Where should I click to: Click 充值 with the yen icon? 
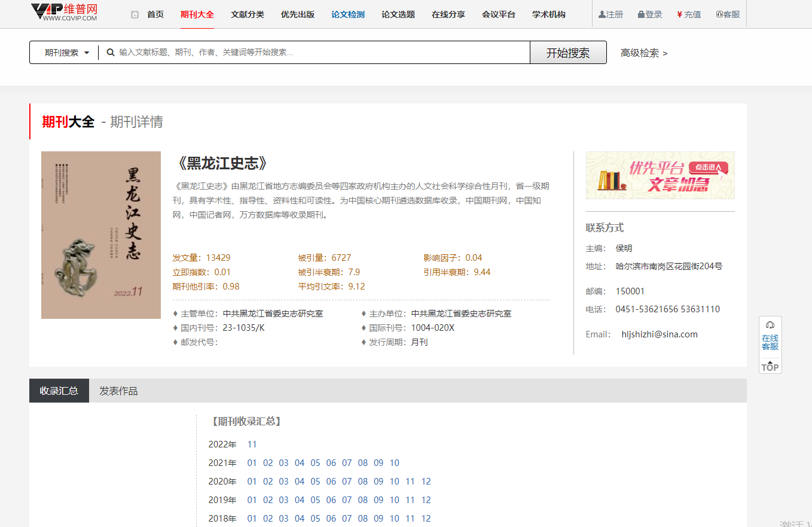click(689, 14)
